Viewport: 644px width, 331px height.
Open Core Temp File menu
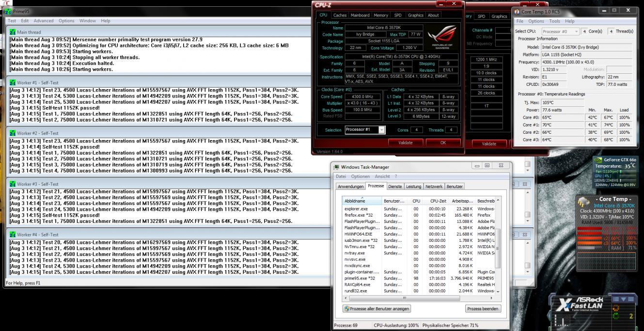[520, 21]
